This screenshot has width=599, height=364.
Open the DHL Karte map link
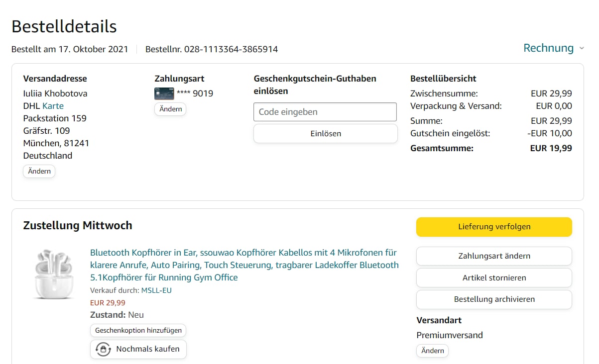pos(53,106)
